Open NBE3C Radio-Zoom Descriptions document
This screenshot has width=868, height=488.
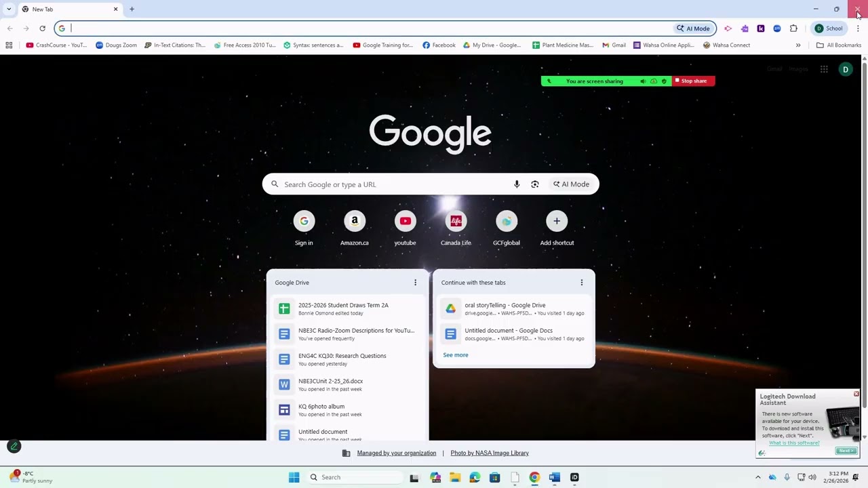pos(347,334)
